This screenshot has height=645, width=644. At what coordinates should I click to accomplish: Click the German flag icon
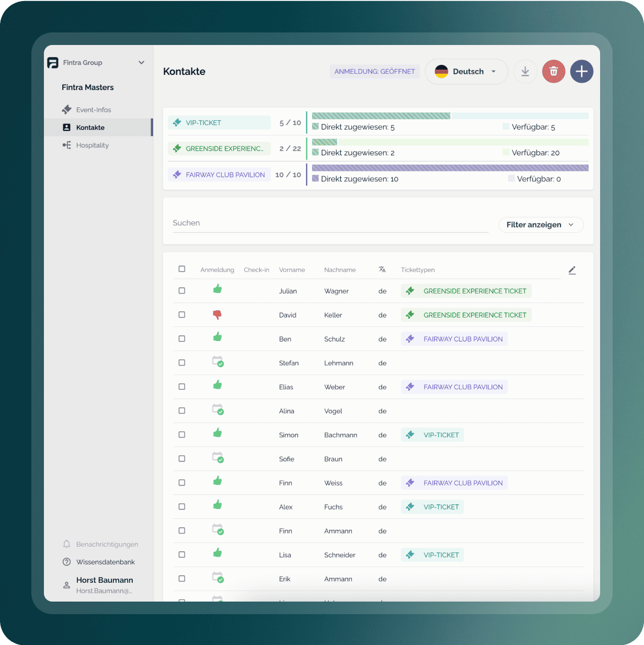[442, 72]
